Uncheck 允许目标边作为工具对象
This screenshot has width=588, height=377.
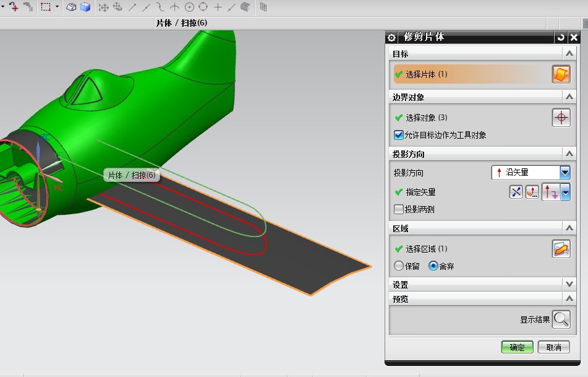click(398, 134)
